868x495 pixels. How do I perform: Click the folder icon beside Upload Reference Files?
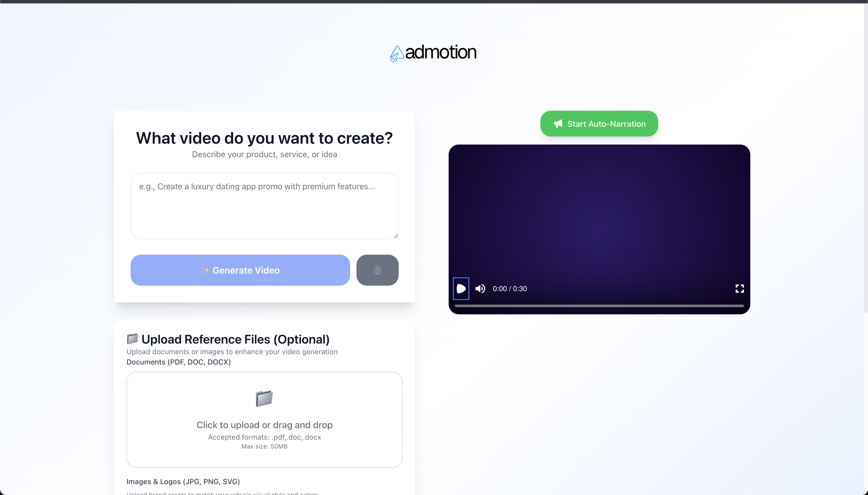[x=132, y=339]
